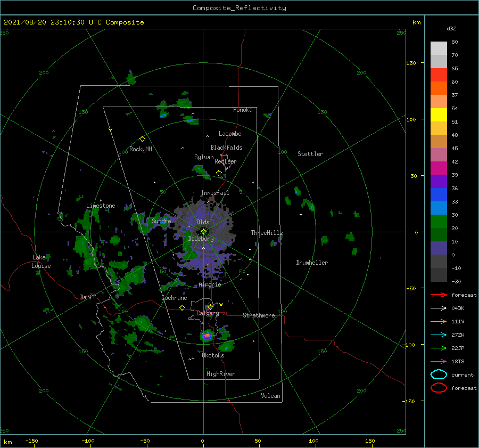Click the slate 0-10 dBZ swatch
This screenshot has height=448, width=479.
pos(439,248)
